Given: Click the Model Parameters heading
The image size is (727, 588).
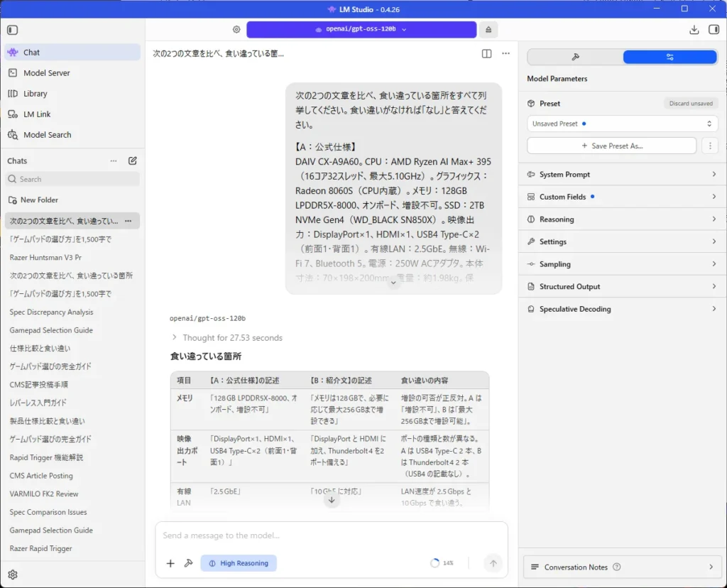Looking at the screenshot, I should tap(557, 79).
